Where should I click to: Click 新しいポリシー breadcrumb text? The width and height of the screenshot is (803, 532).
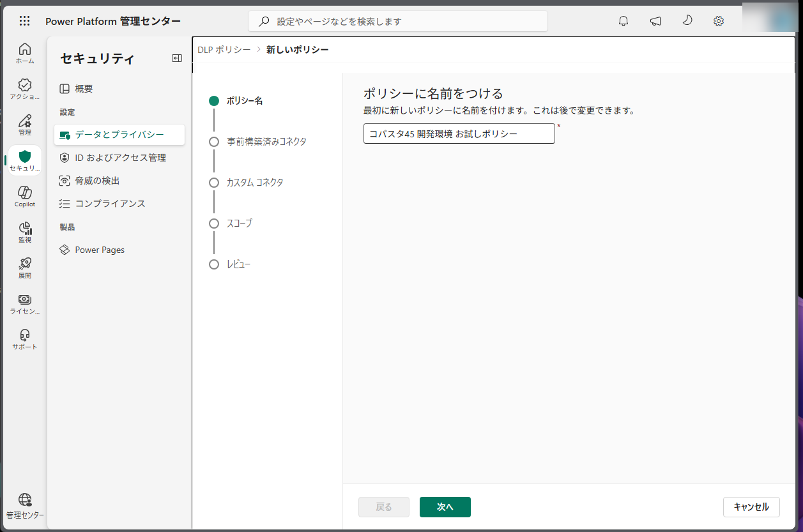click(298, 49)
